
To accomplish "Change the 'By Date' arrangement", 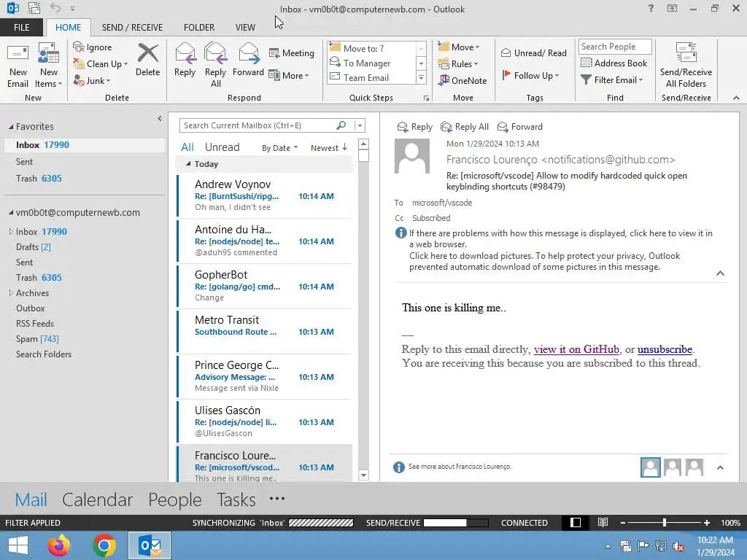I will [x=279, y=148].
